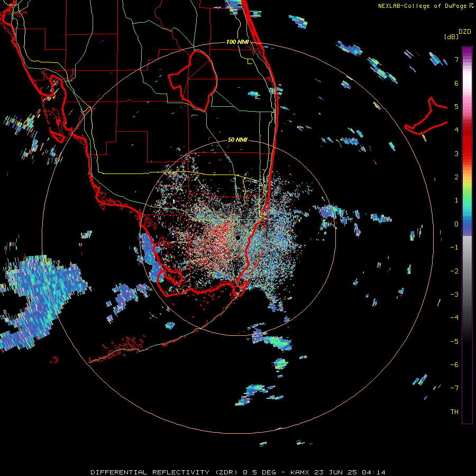The height and width of the screenshot is (476, 476).
Task: Click the positive 4 scale tick label
Action: pos(456,130)
